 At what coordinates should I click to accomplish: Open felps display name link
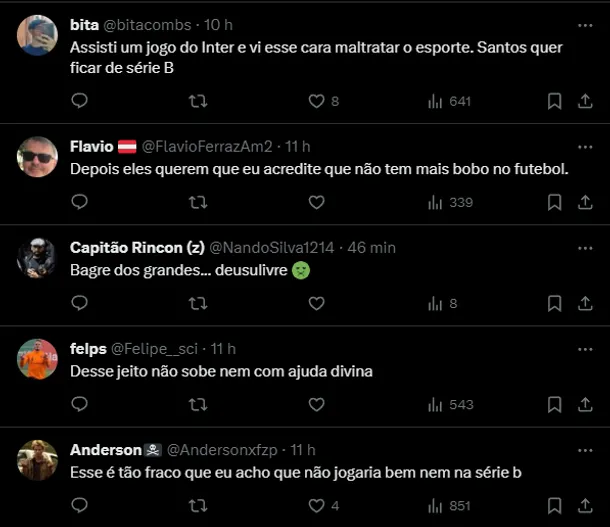[86, 348]
